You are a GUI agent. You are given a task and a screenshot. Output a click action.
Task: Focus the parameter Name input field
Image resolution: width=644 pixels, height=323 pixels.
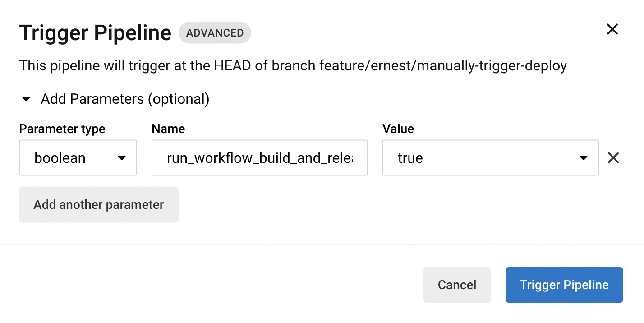tap(260, 157)
